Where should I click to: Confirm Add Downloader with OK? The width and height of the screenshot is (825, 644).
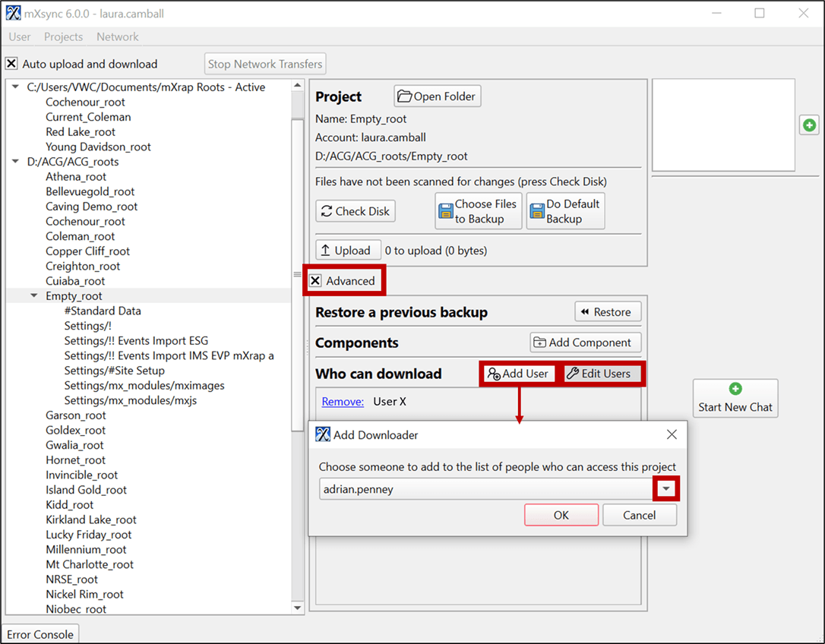[x=561, y=515]
